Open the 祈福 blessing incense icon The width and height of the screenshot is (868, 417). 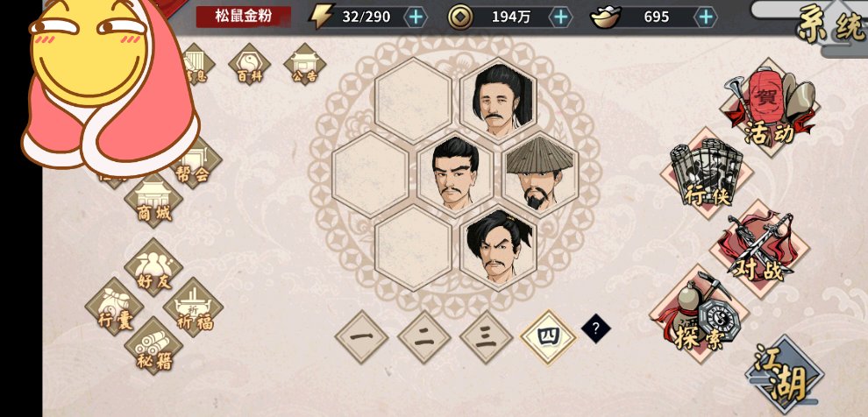click(193, 307)
